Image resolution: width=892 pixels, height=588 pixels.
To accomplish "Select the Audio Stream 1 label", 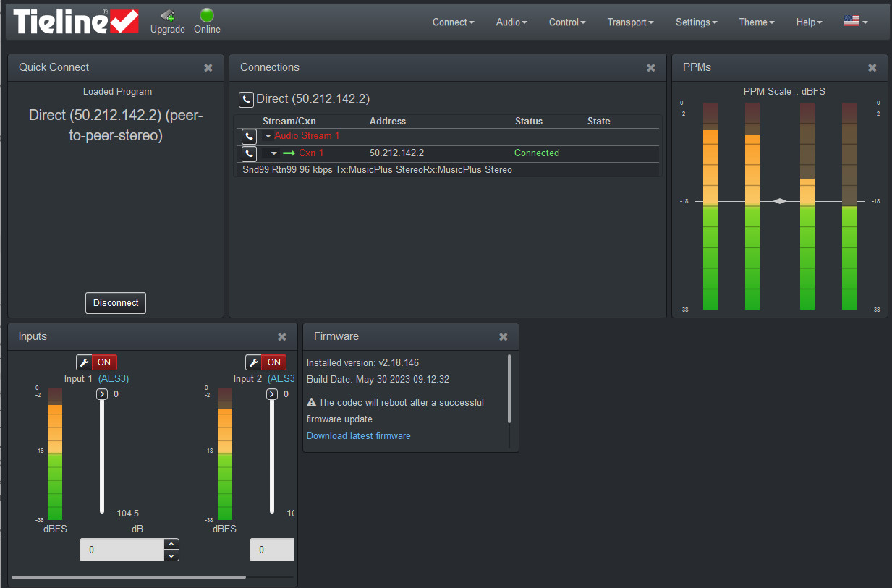I will pos(307,136).
